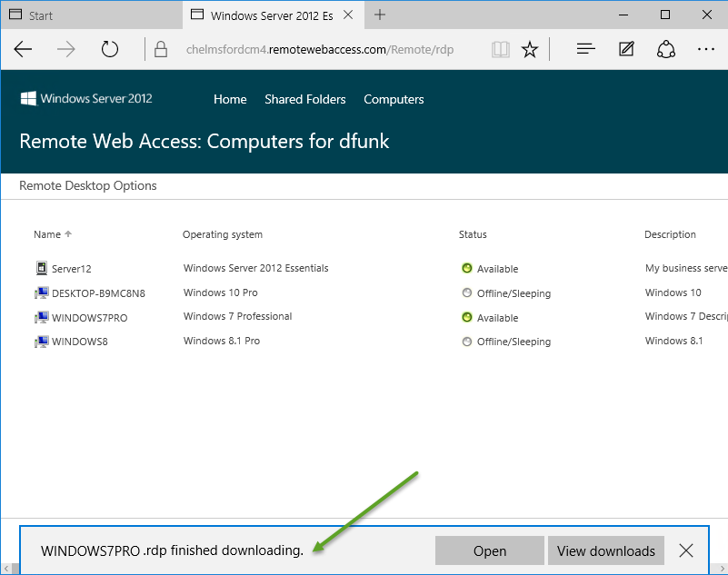728x575 pixels.
Task: Go to Shared Folders page
Action: click(304, 99)
